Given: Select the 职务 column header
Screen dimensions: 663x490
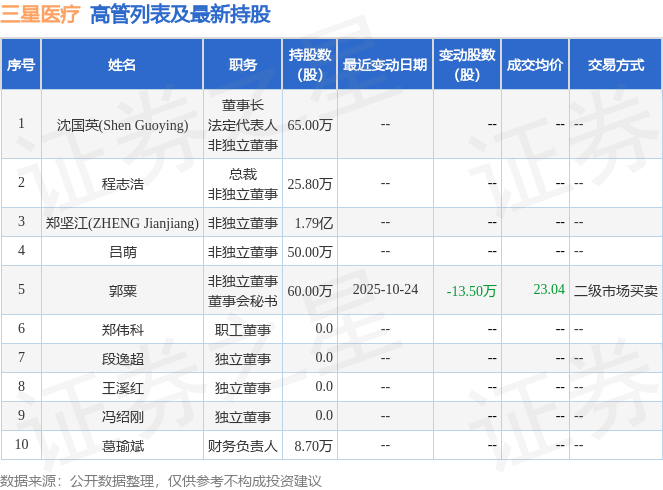Looking at the screenshot, I should (x=243, y=65).
